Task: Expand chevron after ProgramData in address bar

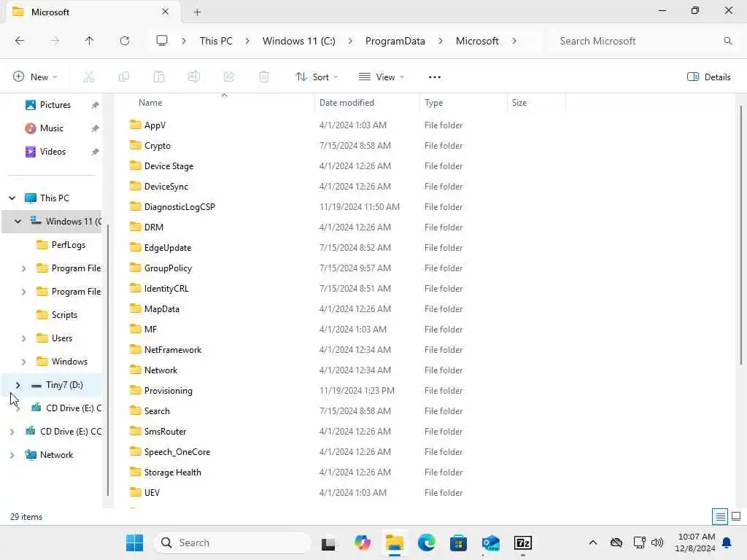Action: tap(440, 41)
